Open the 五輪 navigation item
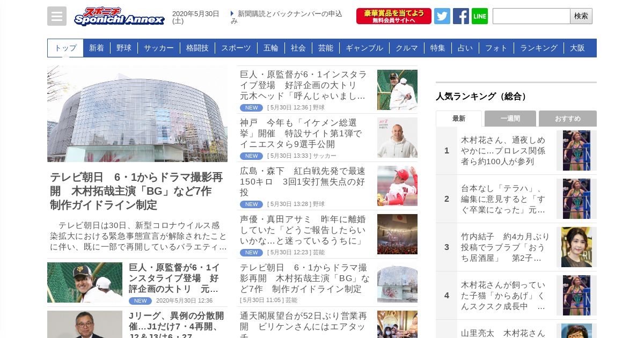 pyautogui.click(x=271, y=48)
